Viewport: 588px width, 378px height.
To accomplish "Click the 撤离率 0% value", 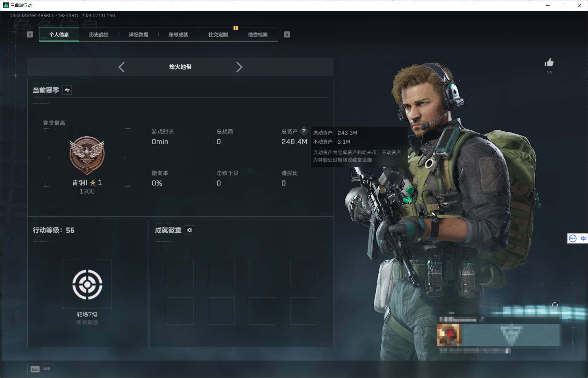I will tap(157, 183).
